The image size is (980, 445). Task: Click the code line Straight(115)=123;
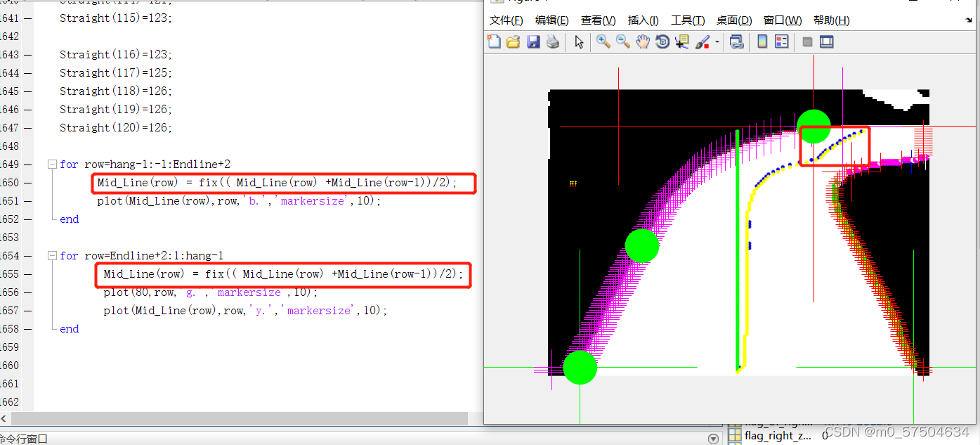pyautogui.click(x=116, y=18)
